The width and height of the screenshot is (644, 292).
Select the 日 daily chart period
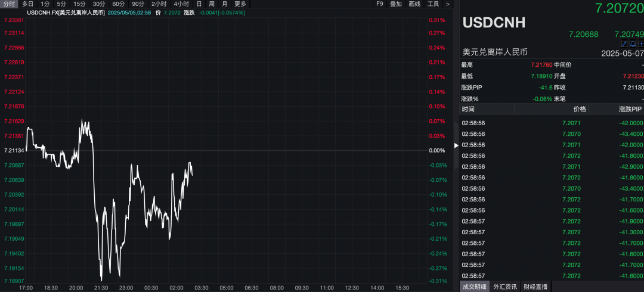199,4
